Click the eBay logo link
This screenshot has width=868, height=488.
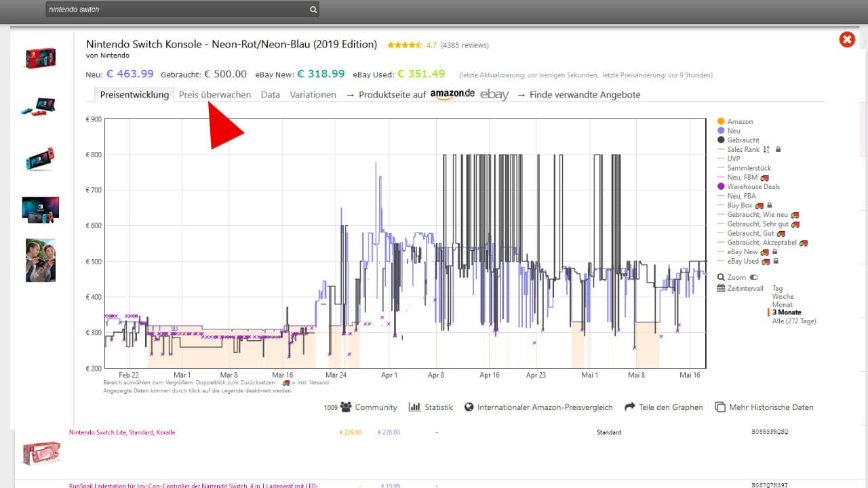(x=494, y=95)
